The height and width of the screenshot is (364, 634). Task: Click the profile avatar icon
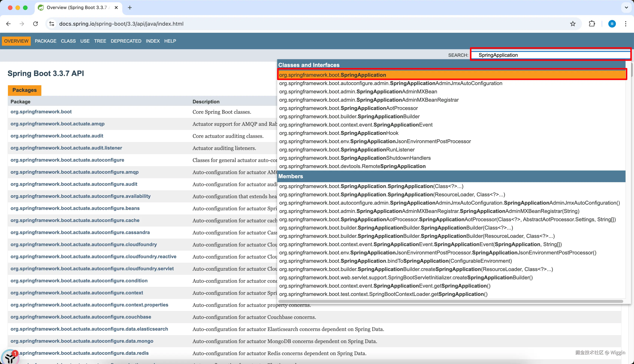coord(612,24)
